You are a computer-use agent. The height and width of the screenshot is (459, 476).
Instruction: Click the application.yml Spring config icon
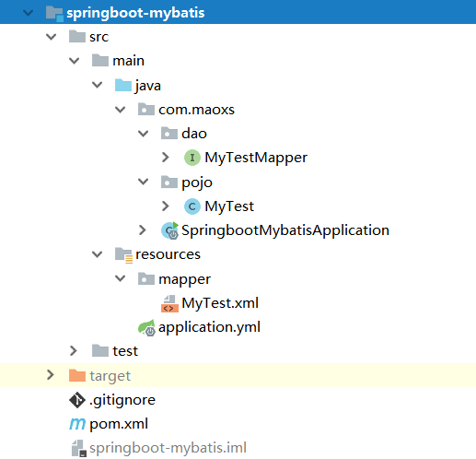coord(146,328)
